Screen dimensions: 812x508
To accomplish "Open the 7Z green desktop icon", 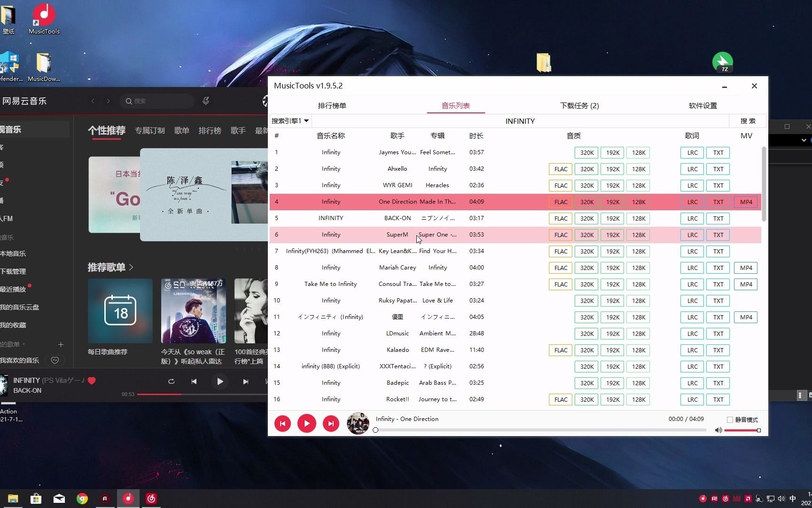I will pyautogui.click(x=722, y=62).
